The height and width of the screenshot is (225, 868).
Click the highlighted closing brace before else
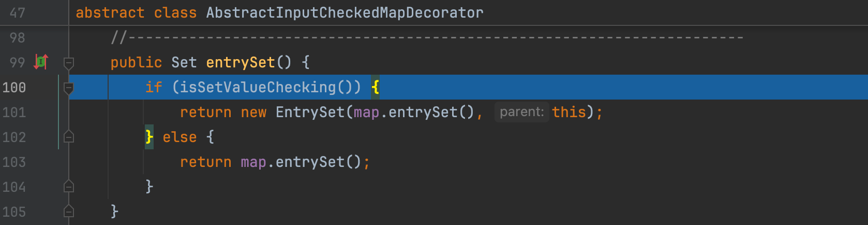149,137
